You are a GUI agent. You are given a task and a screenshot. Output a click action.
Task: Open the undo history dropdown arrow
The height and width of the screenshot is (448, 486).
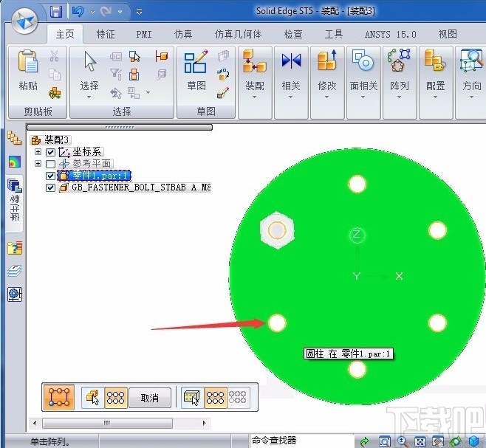tap(92, 12)
